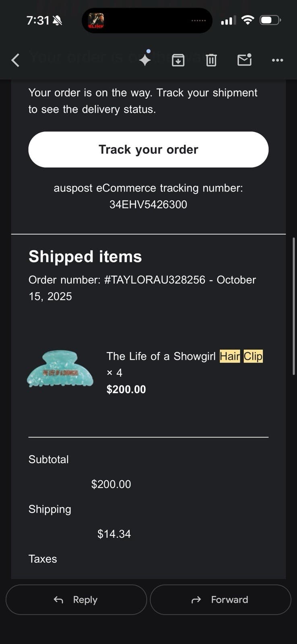Tap the battery indicator in status bar
The width and height of the screenshot is (297, 644).
tap(270, 20)
